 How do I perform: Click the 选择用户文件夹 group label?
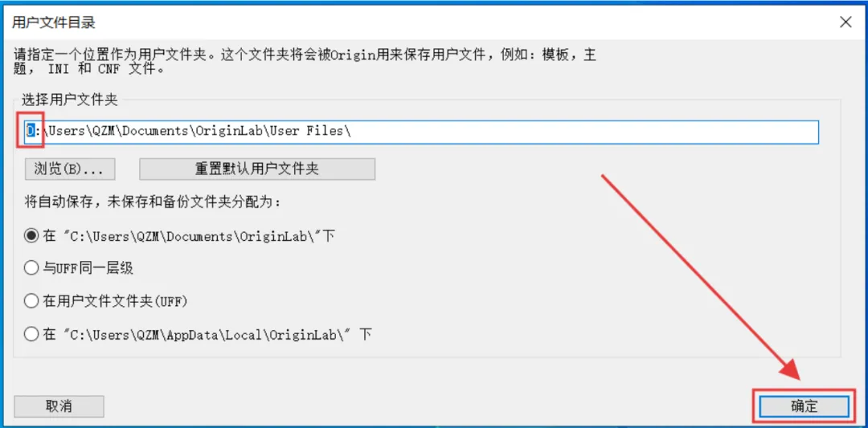coord(70,100)
